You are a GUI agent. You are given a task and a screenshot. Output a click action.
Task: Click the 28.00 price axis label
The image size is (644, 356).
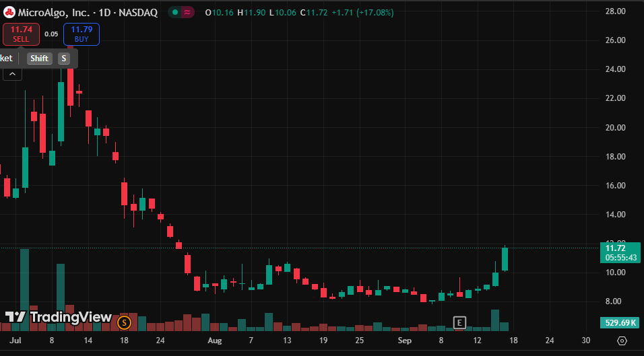615,11
